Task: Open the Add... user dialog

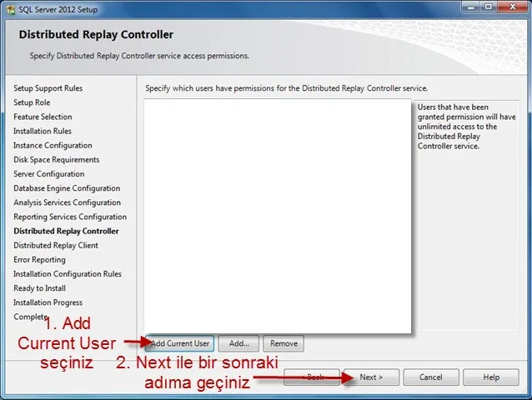Action: coord(238,343)
